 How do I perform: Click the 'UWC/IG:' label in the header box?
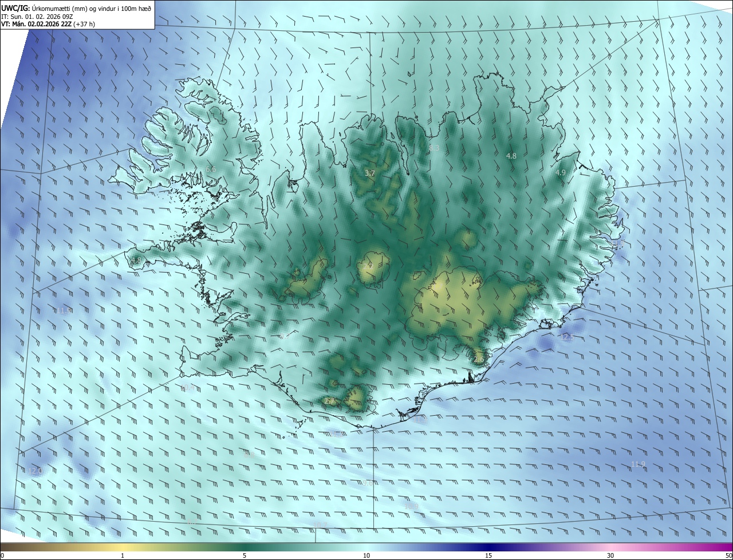[15, 8]
